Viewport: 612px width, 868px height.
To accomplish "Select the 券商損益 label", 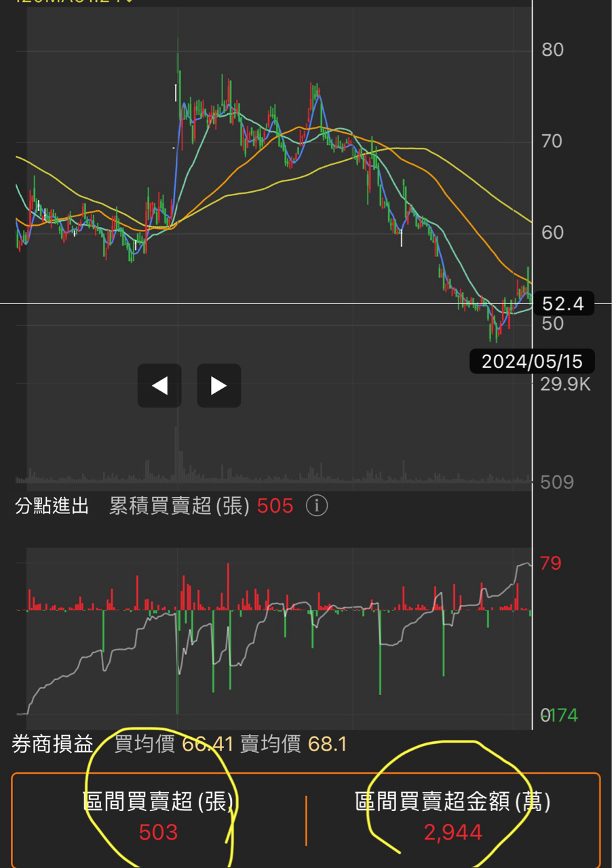I will pyautogui.click(x=53, y=745).
